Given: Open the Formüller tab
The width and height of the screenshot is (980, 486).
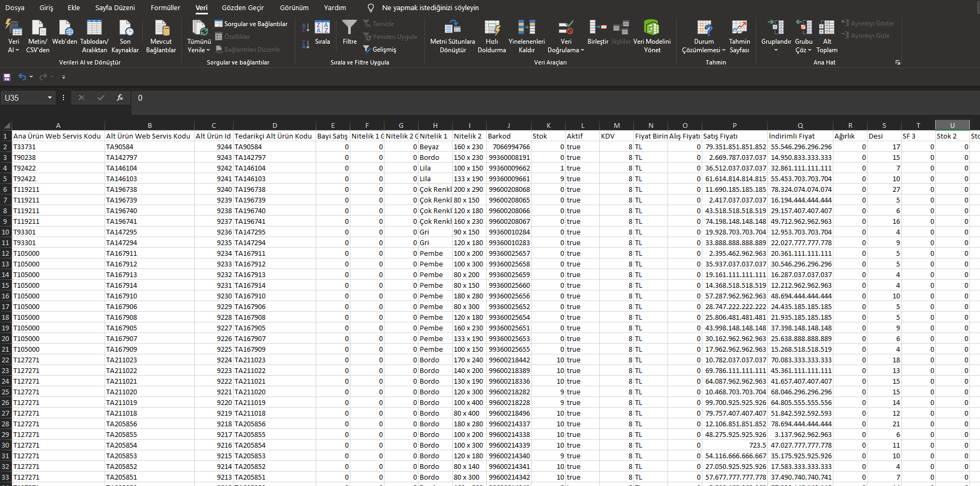Looking at the screenshot, I should pyautogui.click(x=165, y=7).
